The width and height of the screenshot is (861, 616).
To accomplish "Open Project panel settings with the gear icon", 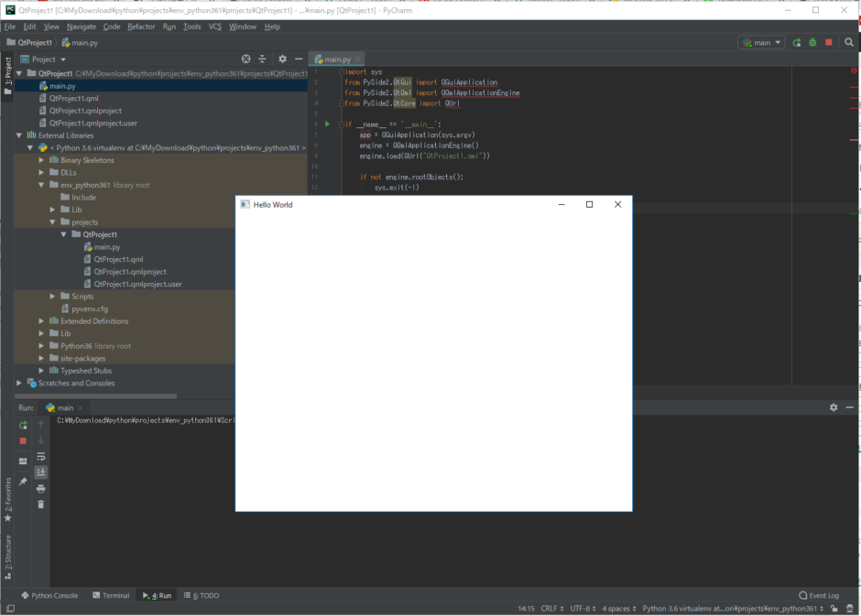I will [282, 58].
